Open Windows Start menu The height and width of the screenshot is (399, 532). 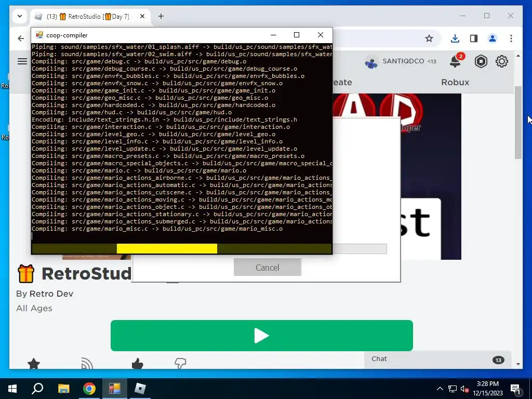12,389
